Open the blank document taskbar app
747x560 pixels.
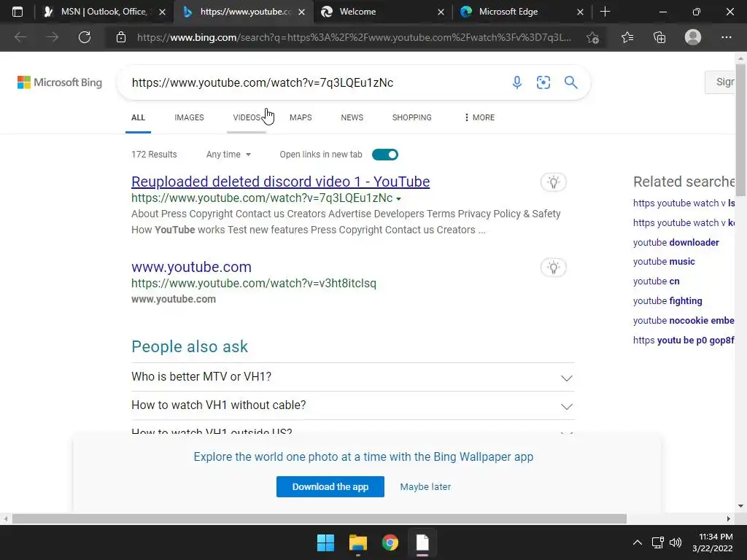422,542
